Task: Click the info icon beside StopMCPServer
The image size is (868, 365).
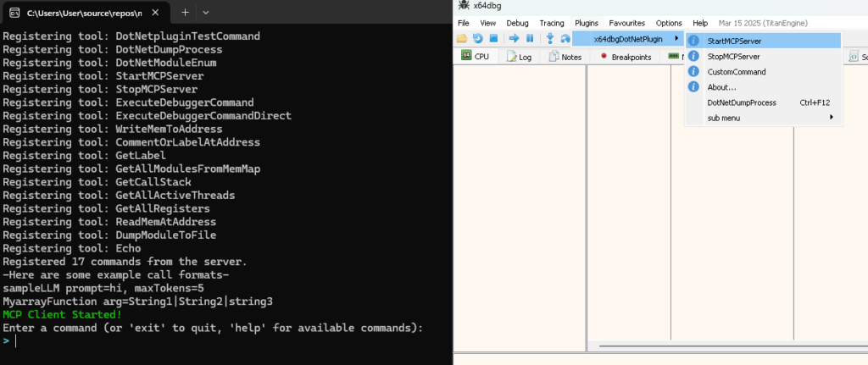Action: [693, 57]
